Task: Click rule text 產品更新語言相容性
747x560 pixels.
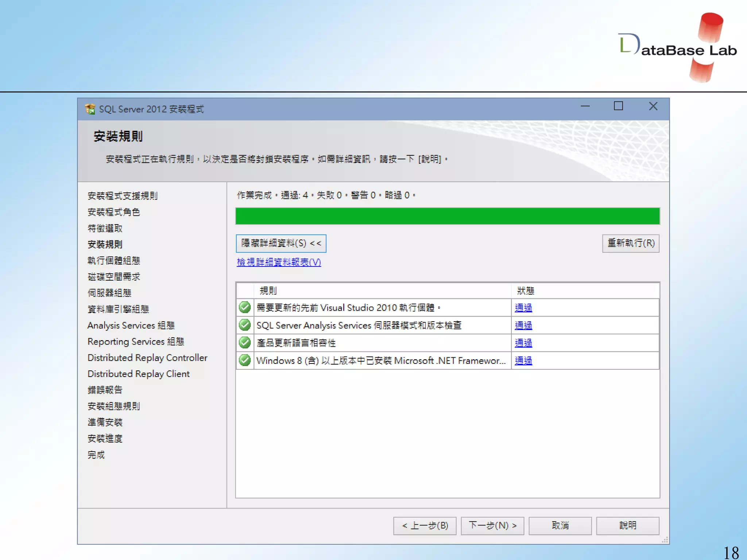Action: point(296,343)
